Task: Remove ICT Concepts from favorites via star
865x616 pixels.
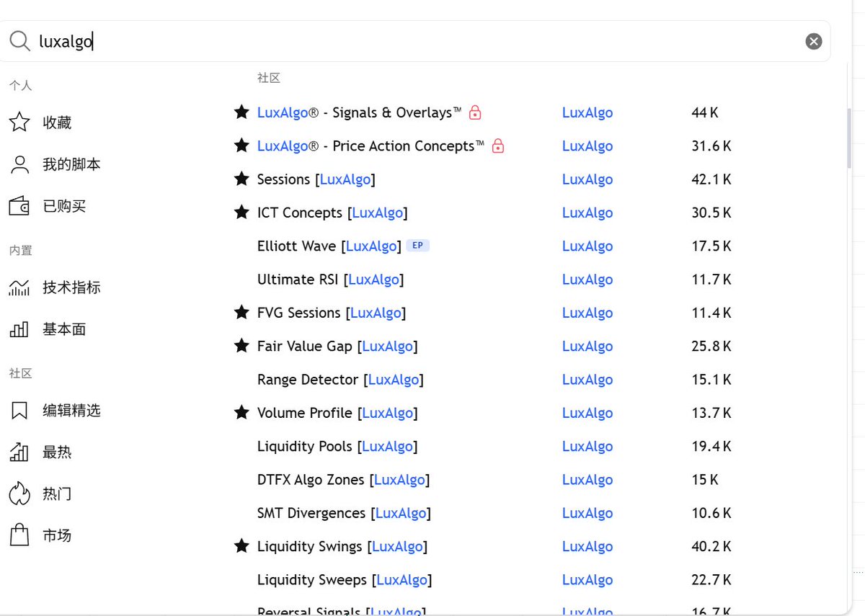Action: point(241,212)
